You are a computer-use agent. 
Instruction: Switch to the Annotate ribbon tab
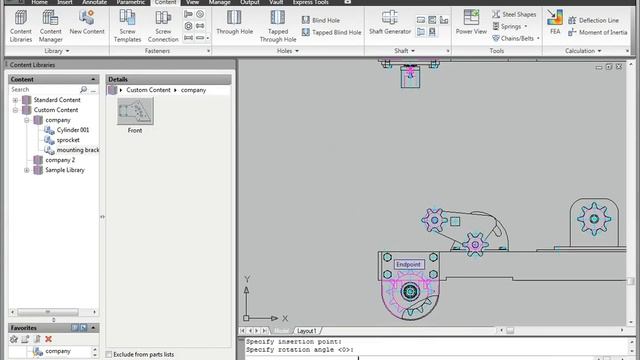point(94,2)
